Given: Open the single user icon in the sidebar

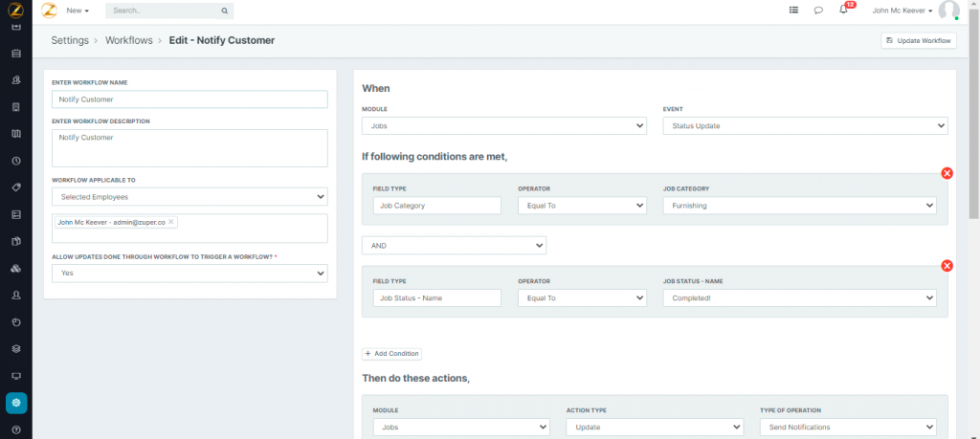Looking at the screenshot, I should (16, 296).
